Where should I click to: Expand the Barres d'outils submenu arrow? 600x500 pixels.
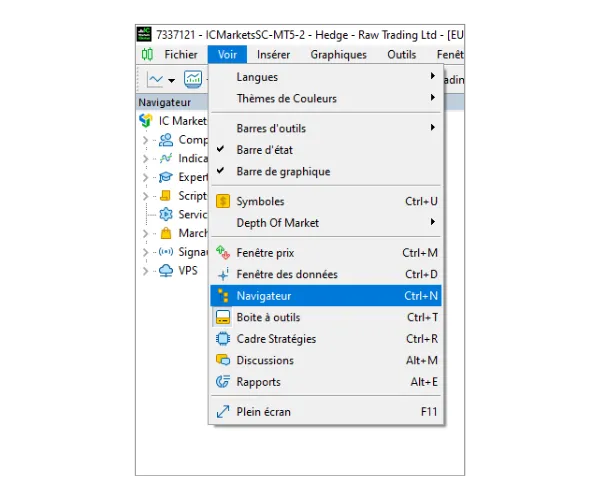pos(432,127)
